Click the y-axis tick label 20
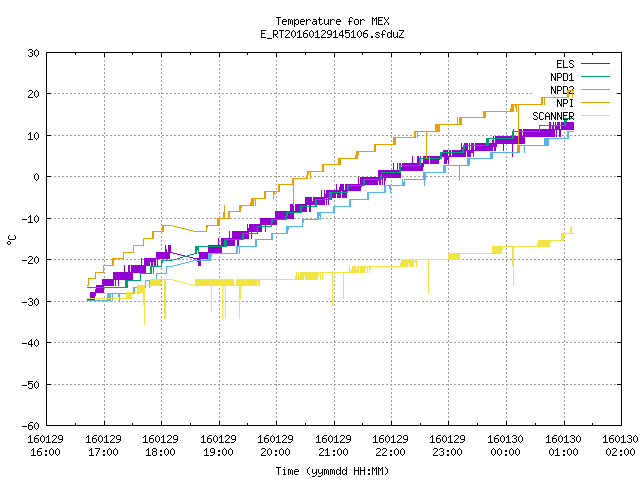Screen dimensions: 640x480 click(33, 94)
